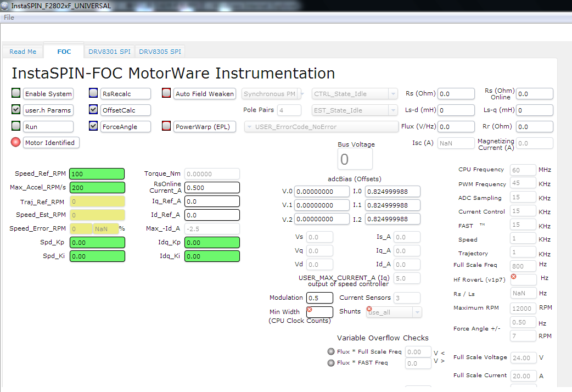
Task: Open the File menu
Action: [9, 17]
